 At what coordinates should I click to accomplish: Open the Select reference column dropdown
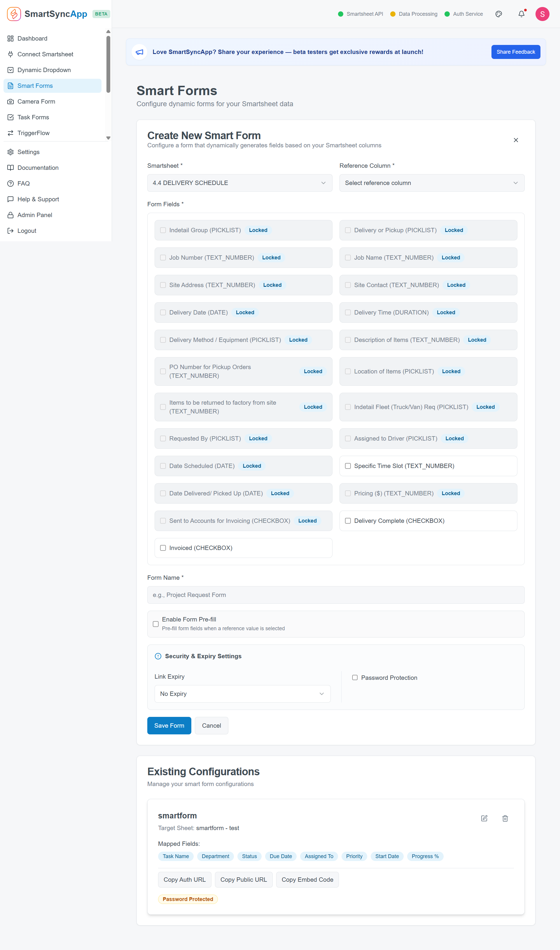pos(432,183)
